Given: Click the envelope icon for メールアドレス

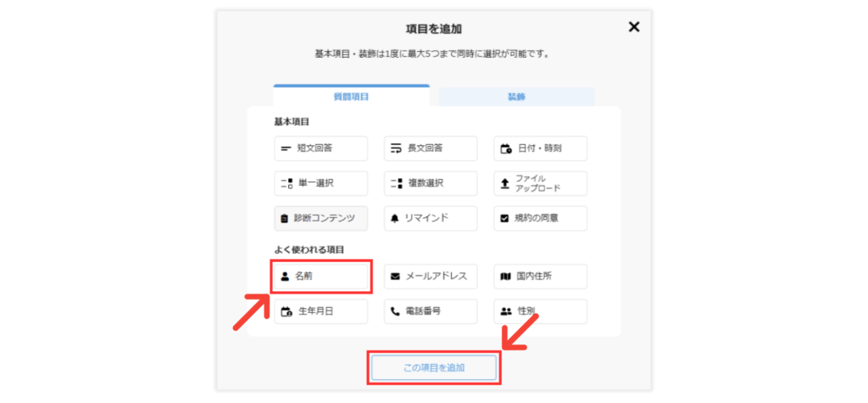Looking at the screenshot, I should point(396,277).
